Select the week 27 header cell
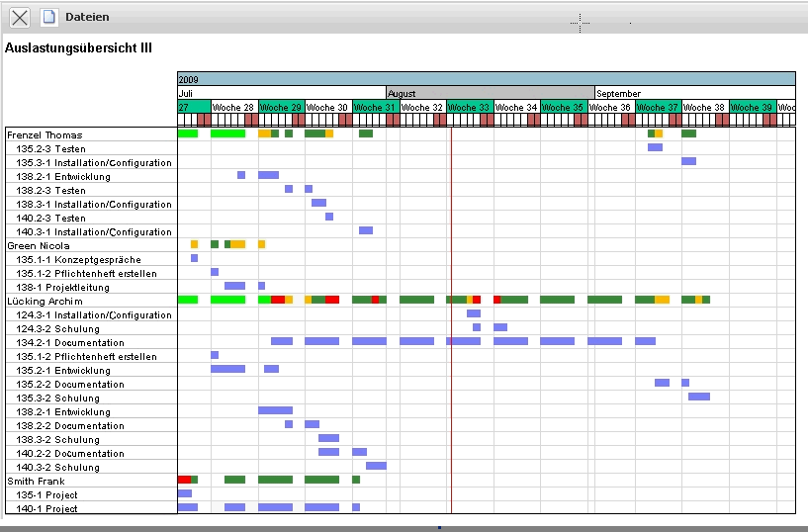This screenshot has width=808, height=532. [x=194, y=107]
